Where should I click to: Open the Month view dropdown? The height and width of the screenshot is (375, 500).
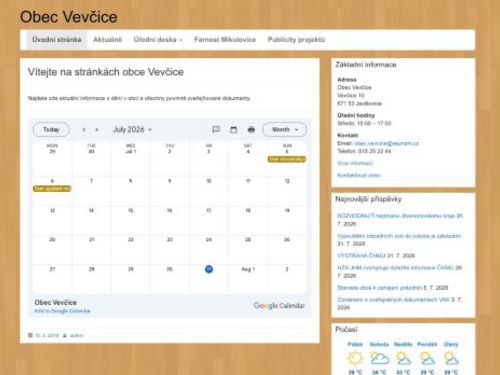coord(285,130)
